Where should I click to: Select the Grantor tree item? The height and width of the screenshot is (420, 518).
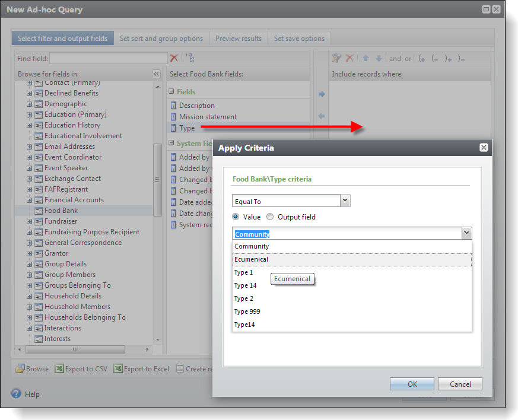tap(56, 253)
